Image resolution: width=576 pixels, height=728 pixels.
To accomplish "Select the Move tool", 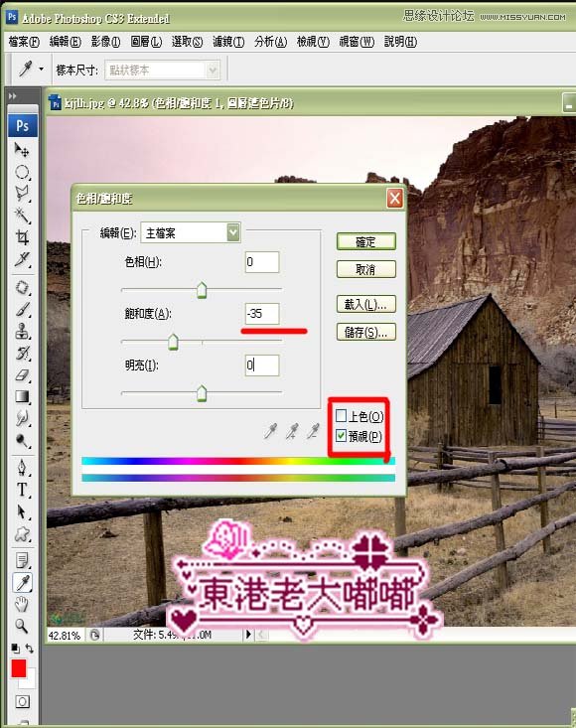I will (21, 150).
